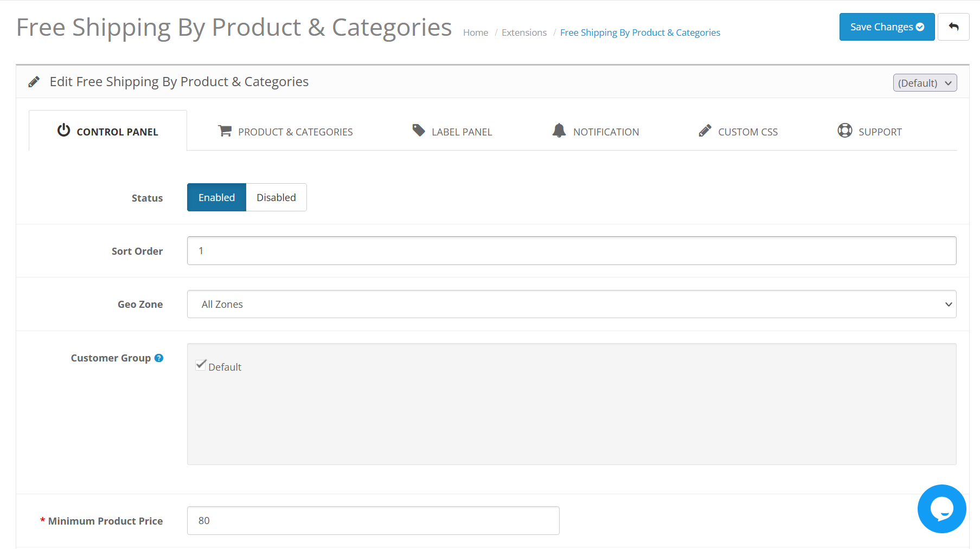Click the pencil icon on Custom CSS tab
This screenshot has width=980, height=549.
pyautogui.click(x=704, y=131)
